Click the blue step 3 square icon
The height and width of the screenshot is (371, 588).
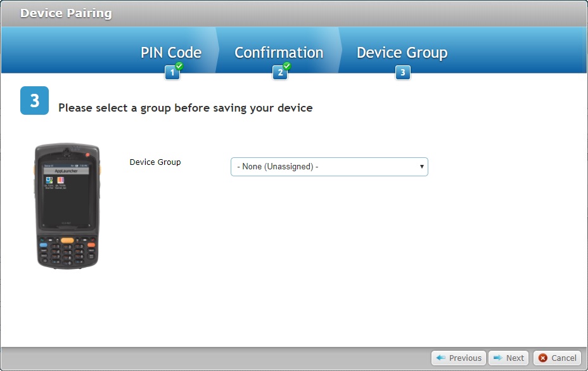(x=34, y=100)
